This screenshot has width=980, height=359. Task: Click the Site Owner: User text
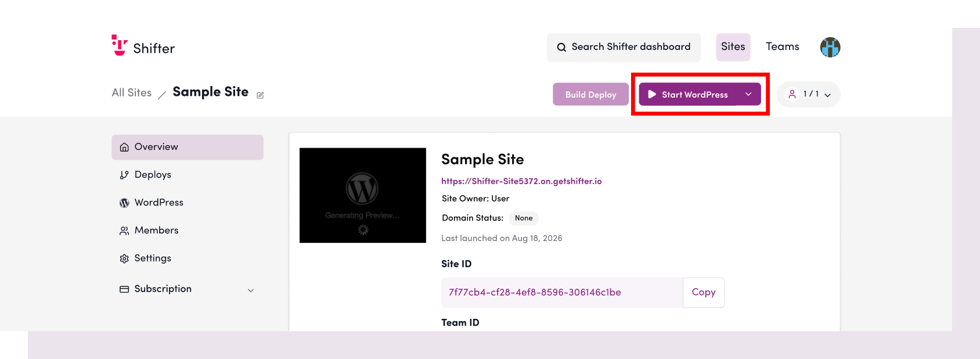point(475,199)
